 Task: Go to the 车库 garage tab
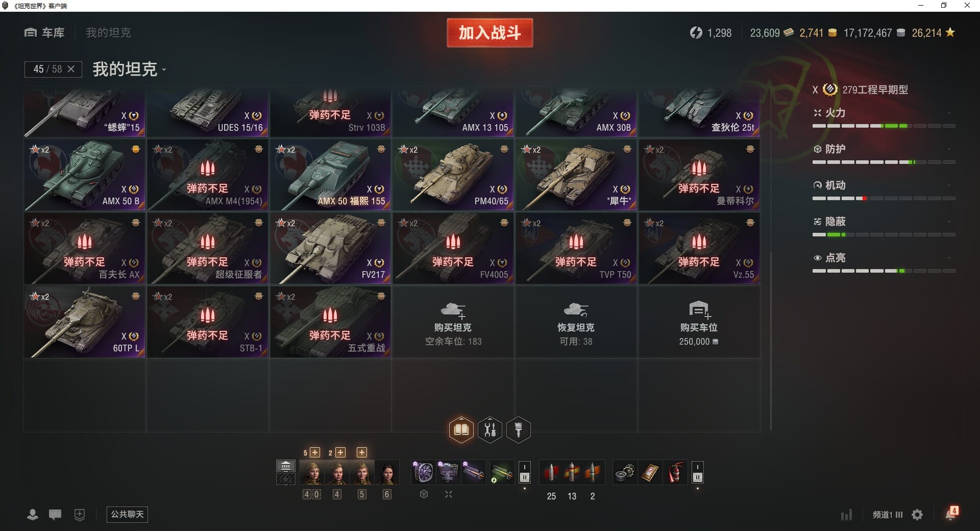click(x=44, y=33)
